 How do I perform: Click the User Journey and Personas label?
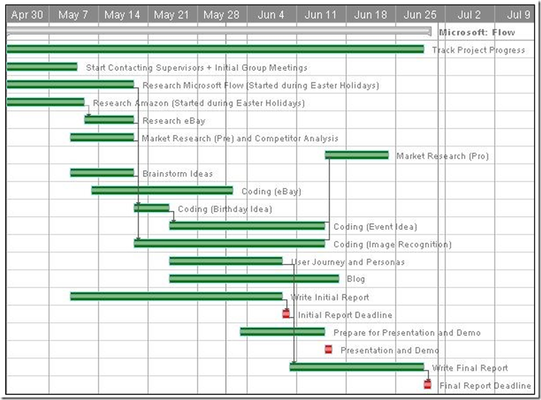pos(348,262)
